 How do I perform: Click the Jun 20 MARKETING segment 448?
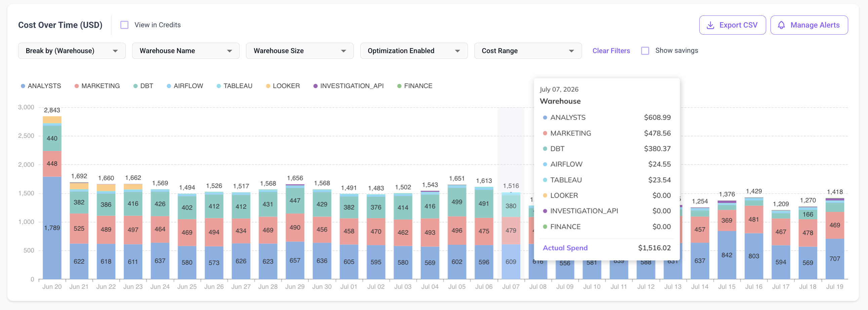[52, 164]
